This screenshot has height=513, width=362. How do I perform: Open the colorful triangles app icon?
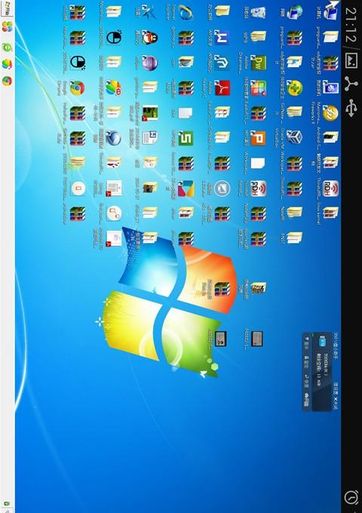(x=186, y=189)
